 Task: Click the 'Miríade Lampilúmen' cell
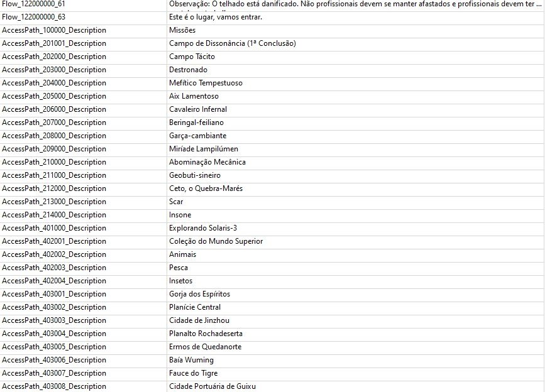[355, 150]
